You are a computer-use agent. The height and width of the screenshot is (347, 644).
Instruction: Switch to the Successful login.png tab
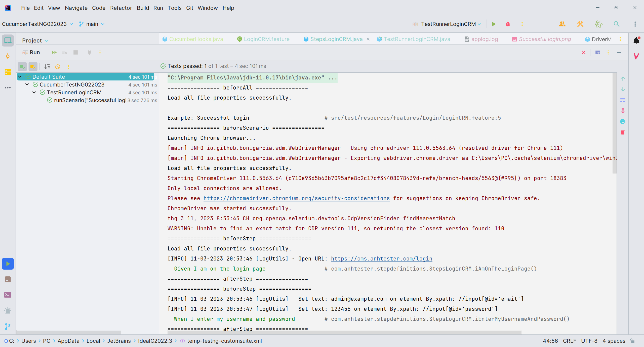pyautogui.click(x=541, y=39)
